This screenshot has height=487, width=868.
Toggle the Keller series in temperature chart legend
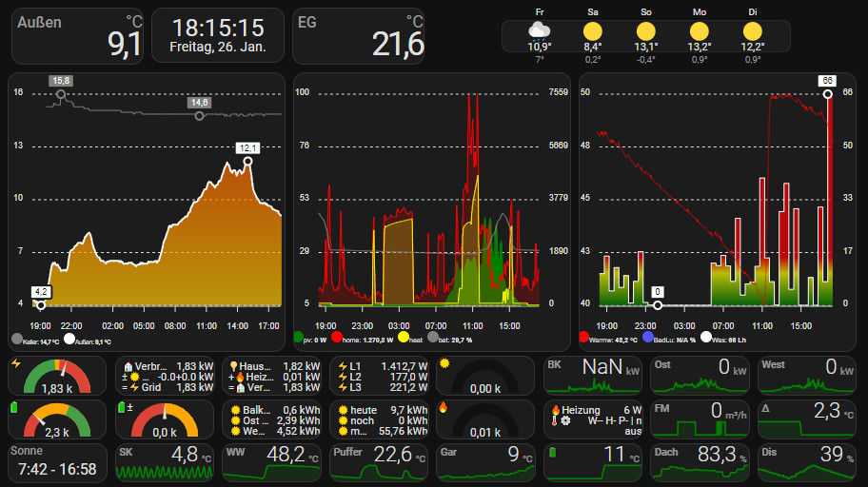17,339
